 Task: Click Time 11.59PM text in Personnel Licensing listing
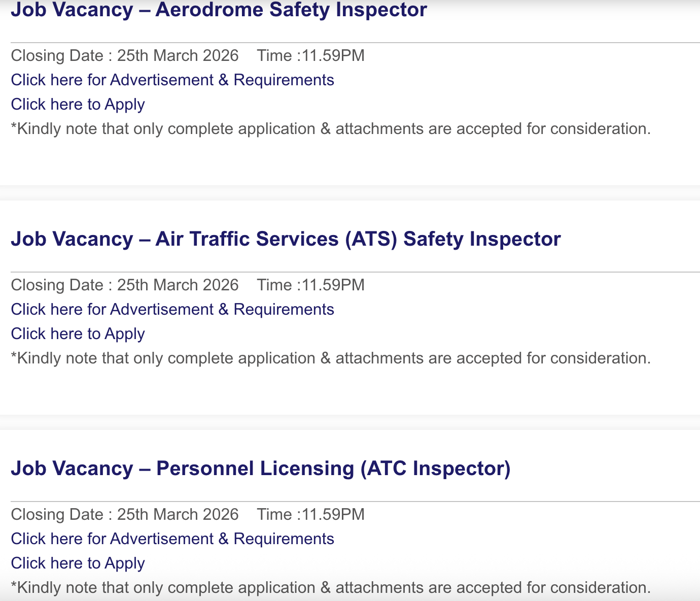coord(310,515)
